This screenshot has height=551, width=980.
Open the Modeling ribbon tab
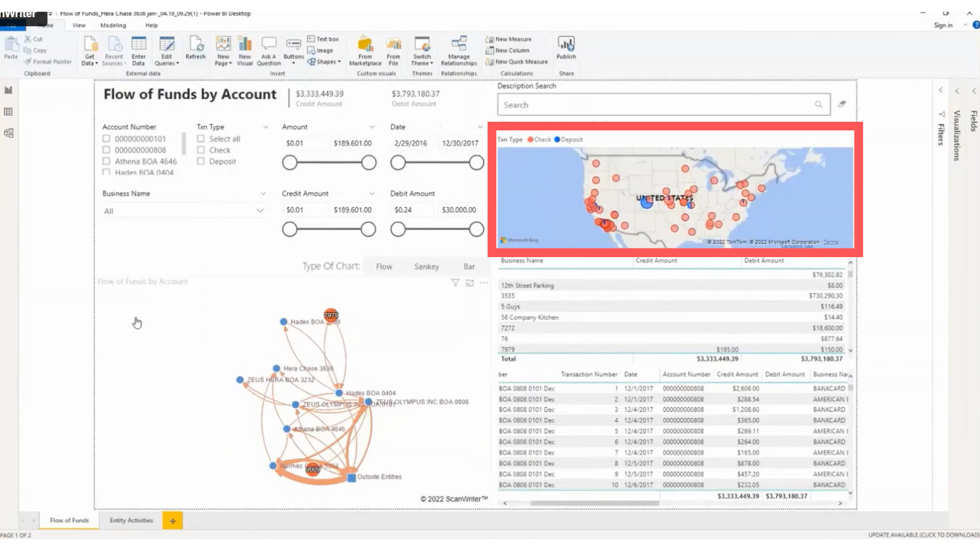click(113, 25)
